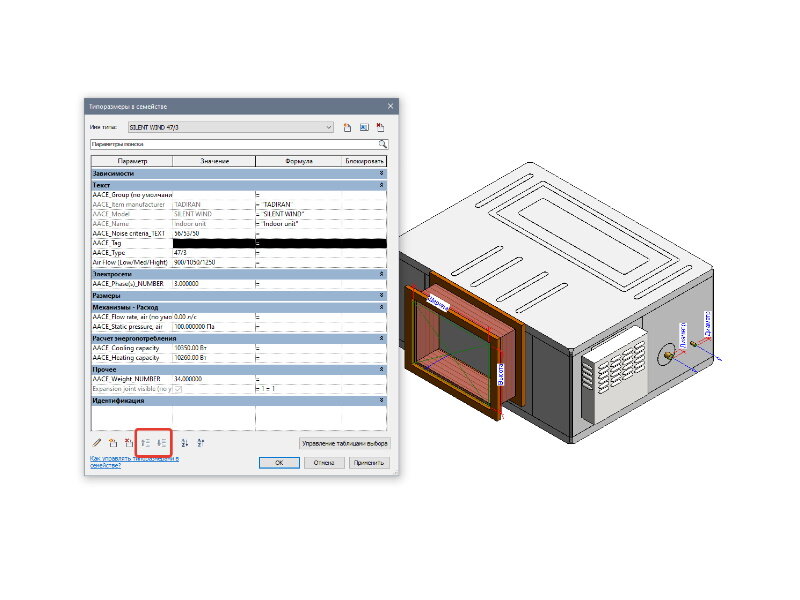Click the value cell of AACE_Group
Viewport: 800px width, 600px height.
pyautogui.click(x=214, y=195)
